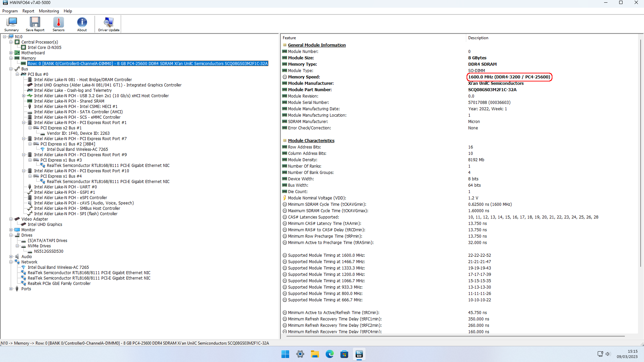Click General Module Information heading
The width and height of the screenshot is (644, 362).
click(x=317, y=45)
